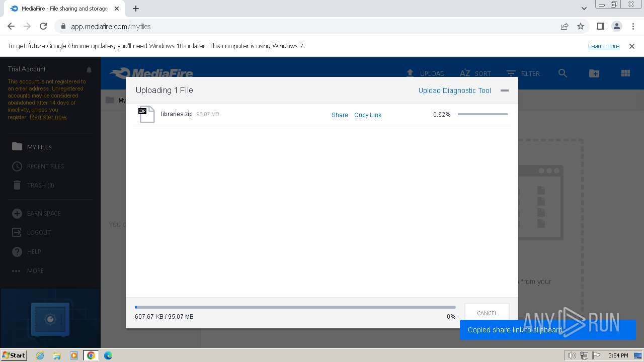Click the vault promo thumbnail

(x=50, y=318)
